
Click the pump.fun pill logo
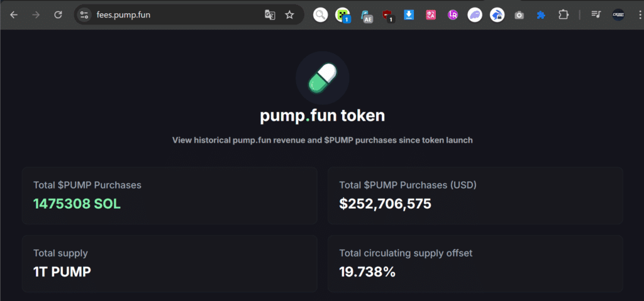(323, 78)
